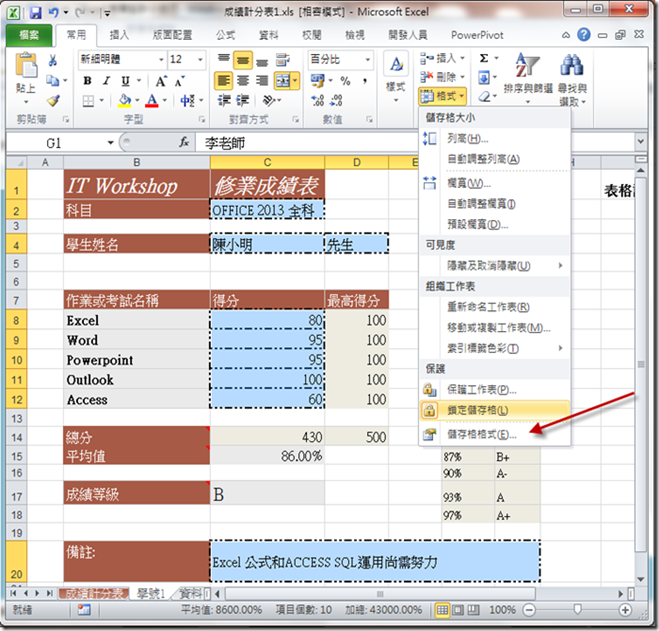Switch to the PowerPivot tab
Image resolution: width=659 pixels, height=631 pixels.
click(477, 35)
